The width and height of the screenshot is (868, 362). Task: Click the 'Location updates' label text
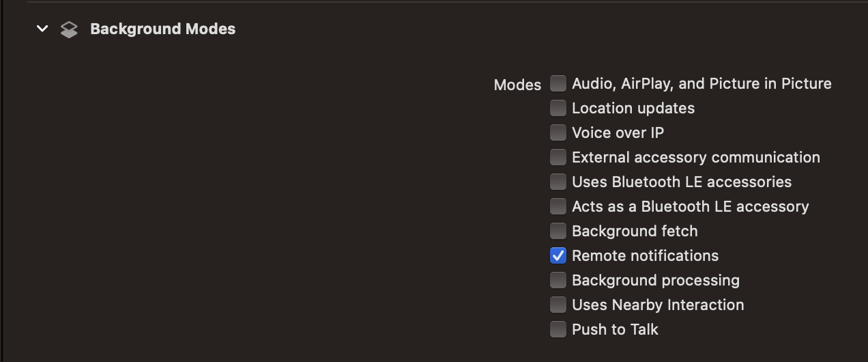633,108
